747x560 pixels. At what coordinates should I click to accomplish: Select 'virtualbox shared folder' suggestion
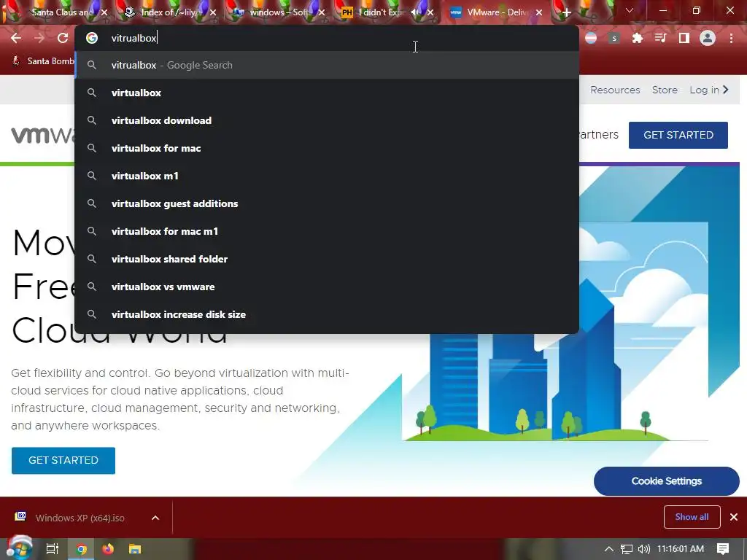click(327, 259)
